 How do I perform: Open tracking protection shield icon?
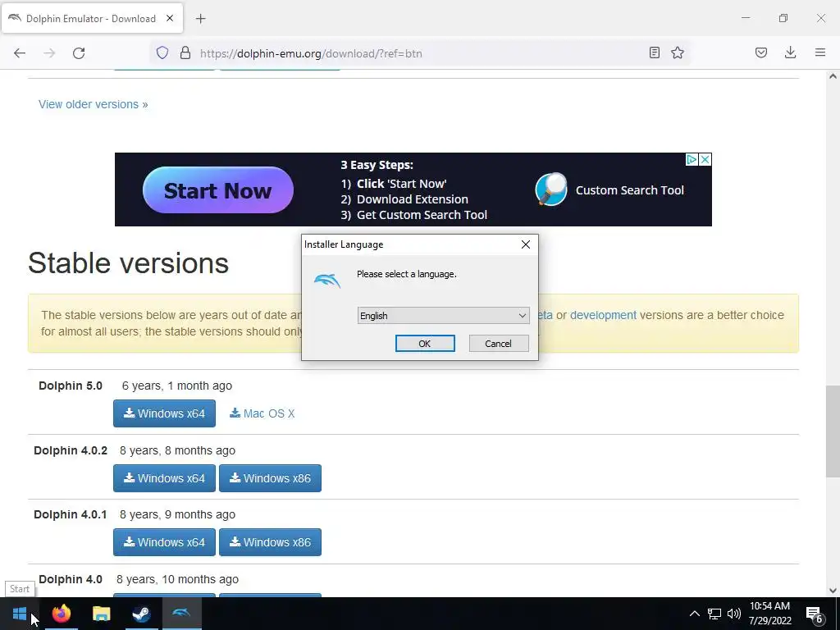click(162, 53)
